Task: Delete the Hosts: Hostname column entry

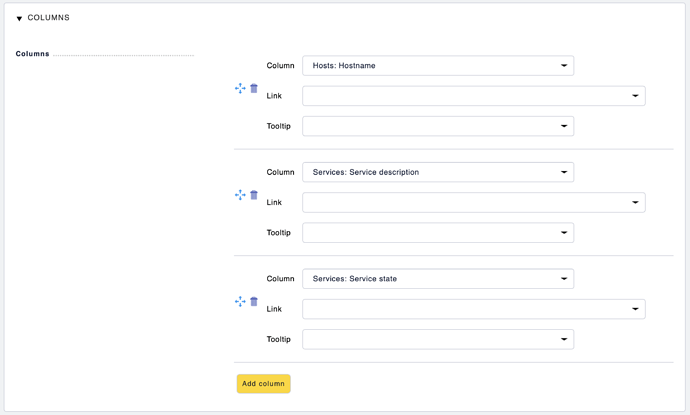Action: (254, 88)
